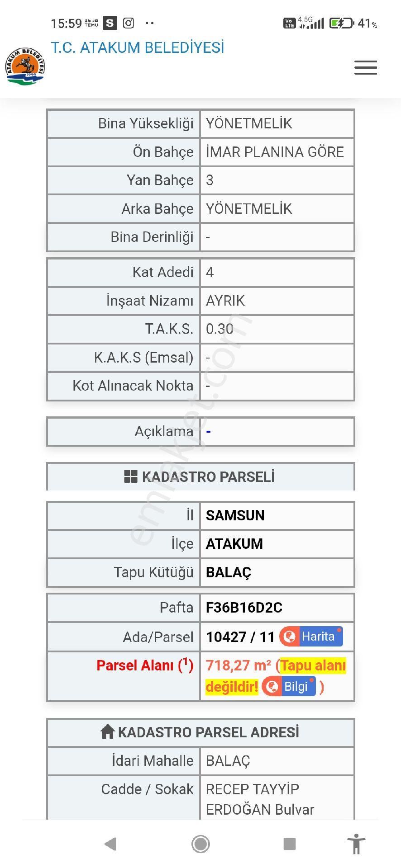Image resolution: width=401 pixels, height=868 pixels.
Task: Tap the Android home circle button
Action: 200,844
